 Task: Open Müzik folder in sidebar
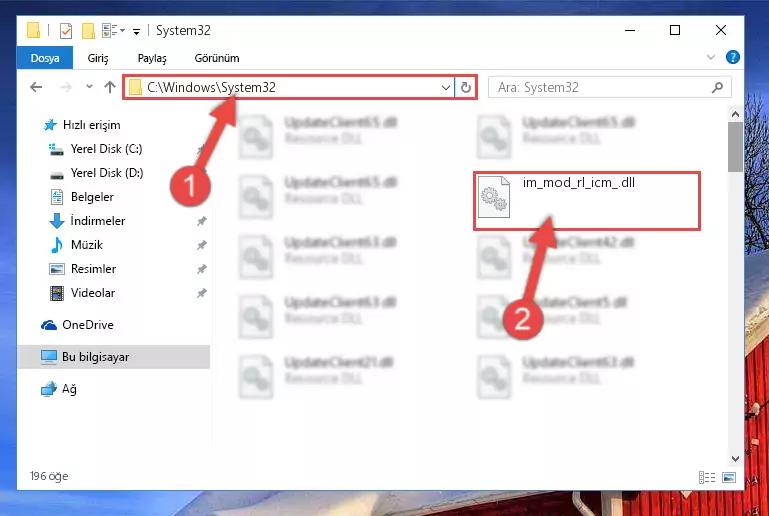coord(87,245)
